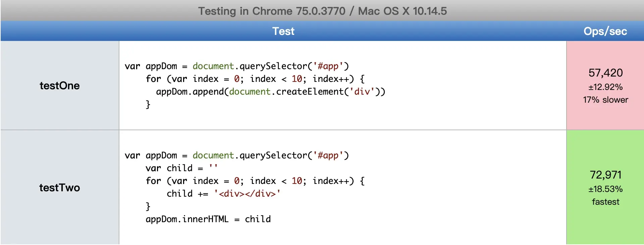Click testOne's querySelector('#app') code line
This screenshot has height=245, width=644.
pyautogui.click(x=237, y=66)
